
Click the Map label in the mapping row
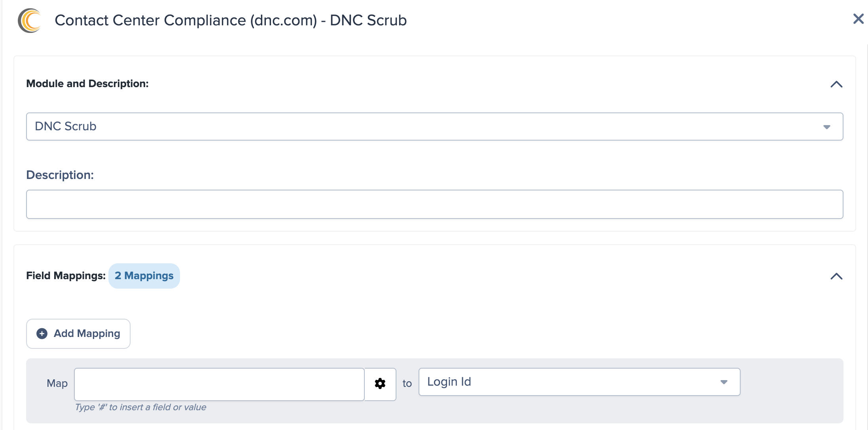pos(57,383)
